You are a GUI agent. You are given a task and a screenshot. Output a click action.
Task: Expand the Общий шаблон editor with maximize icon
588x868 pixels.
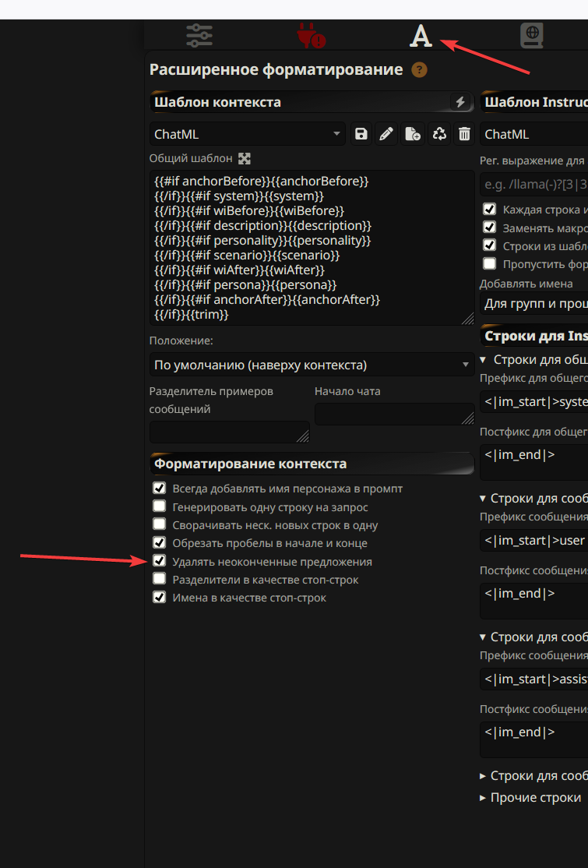[x=244, y=159]
